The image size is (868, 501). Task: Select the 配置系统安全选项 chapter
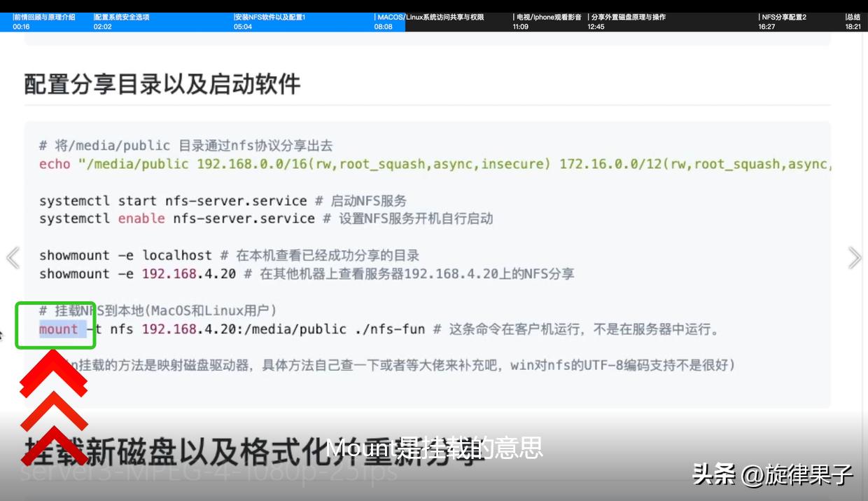tap(140, 21)
